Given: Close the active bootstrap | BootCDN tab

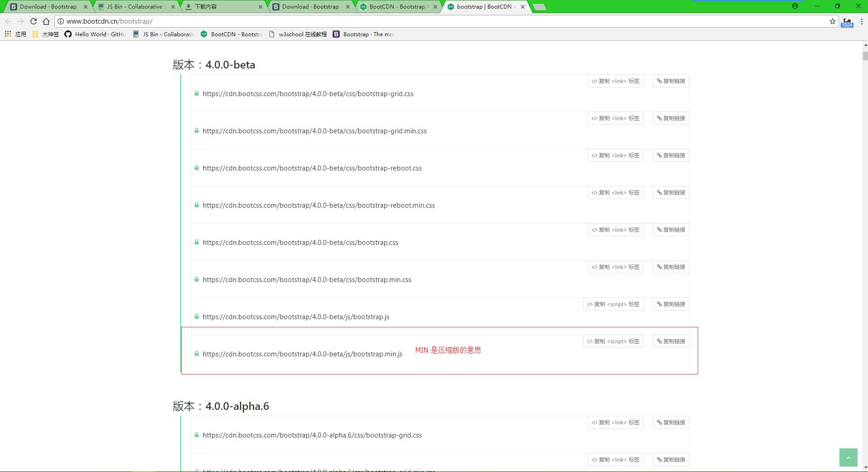Looking at the screenshot, I should 523,7.
